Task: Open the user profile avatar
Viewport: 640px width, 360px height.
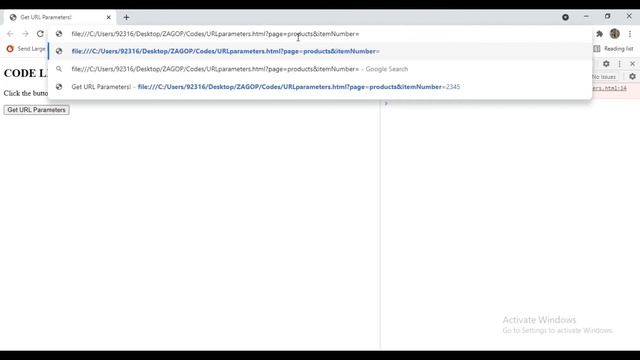Action: 615,34
